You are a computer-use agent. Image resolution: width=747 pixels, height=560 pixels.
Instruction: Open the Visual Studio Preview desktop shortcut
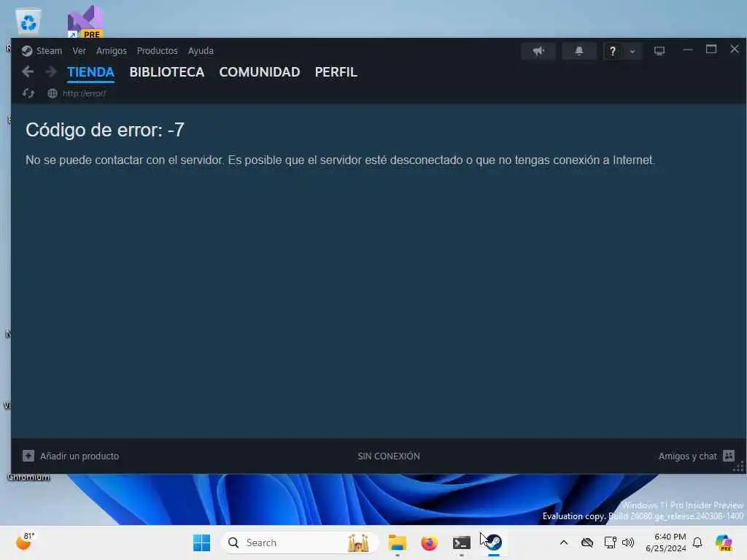(85, 22)
